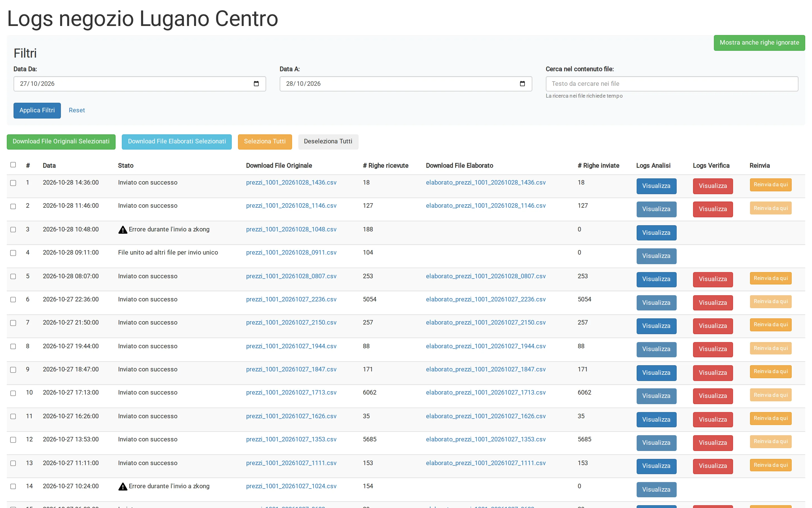Image resolution: width=812 pixels, height=508 pixels.
Task: Check the checkbox for row 1
Action: tap(13, 183)
